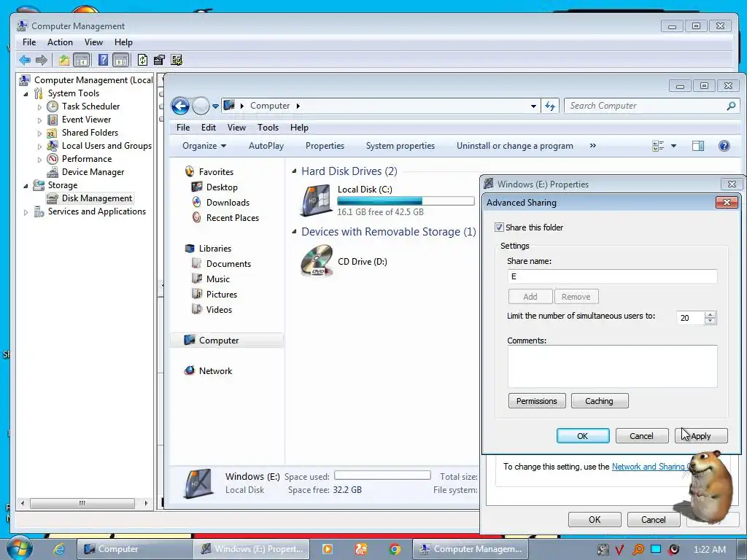Click the Explorer blue Back button
The height and width of the screenshot is (560, 747).
pyautogui.click(x=181, y=106)
